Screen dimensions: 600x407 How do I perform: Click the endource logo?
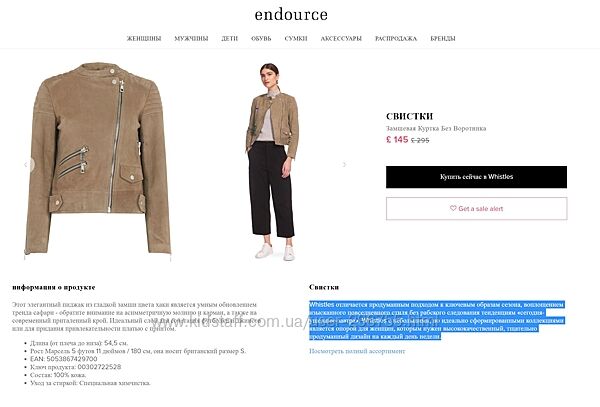click(291, 15)
